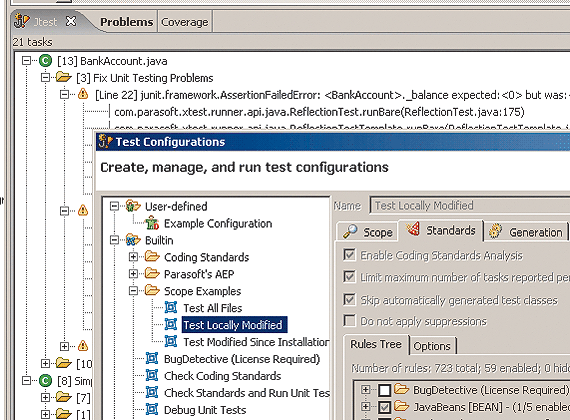Click the Name field showing Test Locally Modified
The width and height of the screenshot is (570, 420).
coord(470,205)
